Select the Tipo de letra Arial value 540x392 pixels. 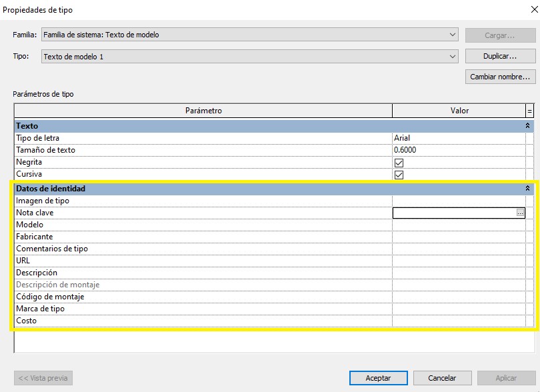(459, 138)
